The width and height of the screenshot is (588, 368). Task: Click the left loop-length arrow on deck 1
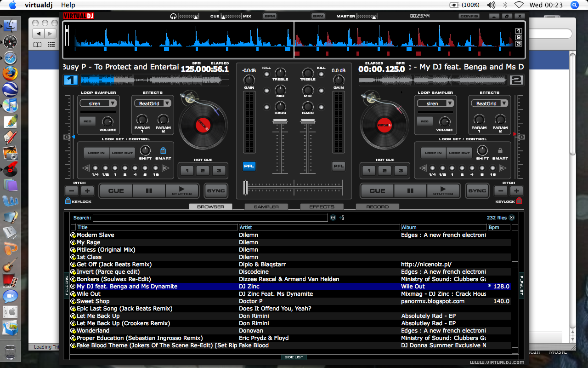pyautogui.click(x=86, y=168)
